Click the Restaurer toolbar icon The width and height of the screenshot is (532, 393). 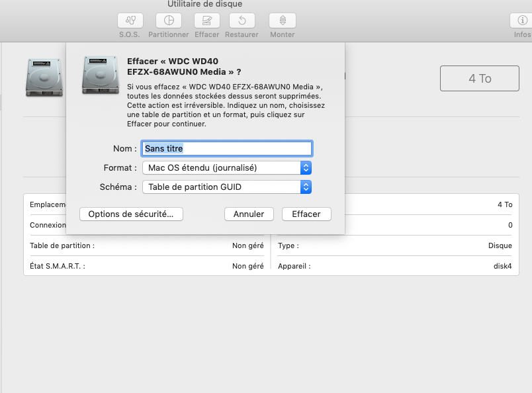(242, 21)
